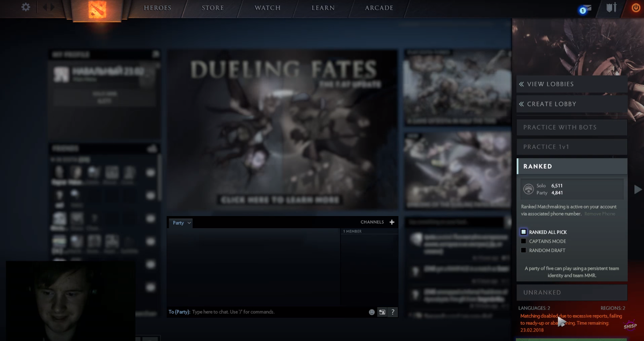Expand PRACTICE 1v1 section

(x=572, y=147)
